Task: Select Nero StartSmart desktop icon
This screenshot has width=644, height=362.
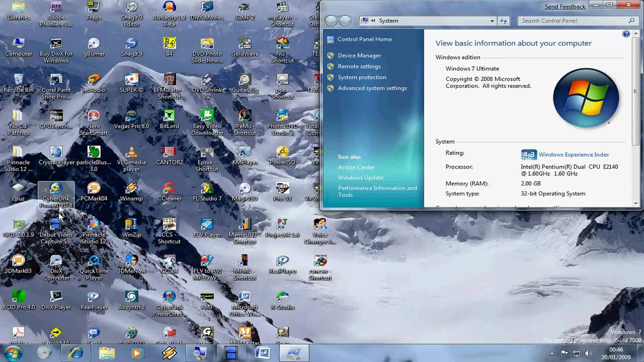Action: (94, 123)
